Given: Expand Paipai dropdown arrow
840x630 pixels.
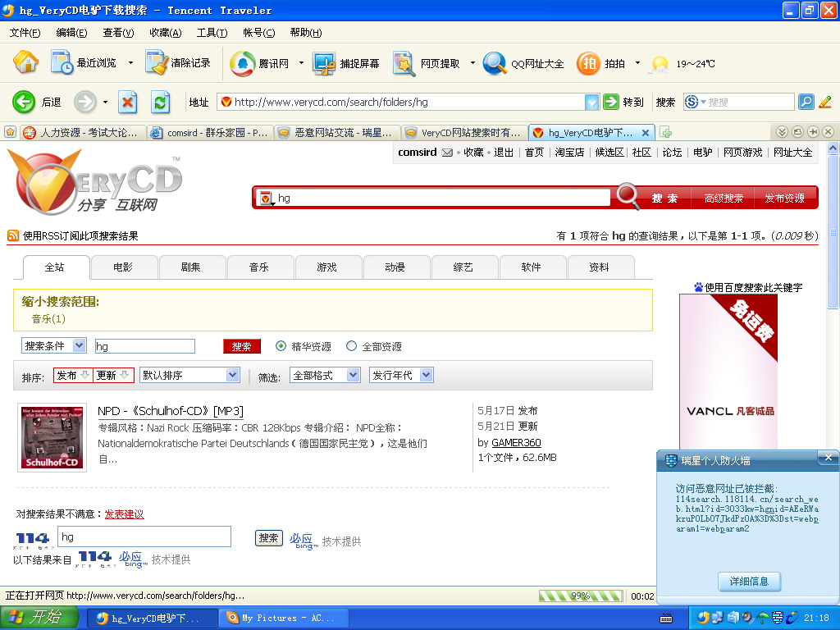Looking at the screenshot, I should 637,63.
